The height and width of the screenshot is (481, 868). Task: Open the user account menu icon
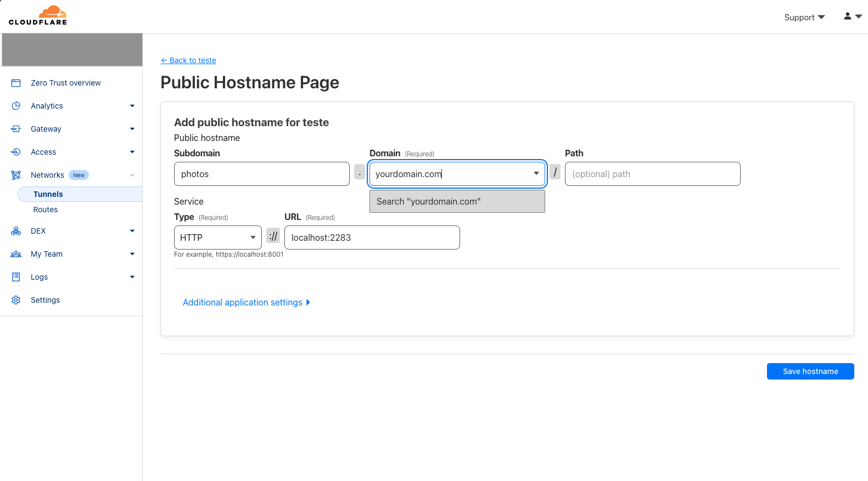852,16
